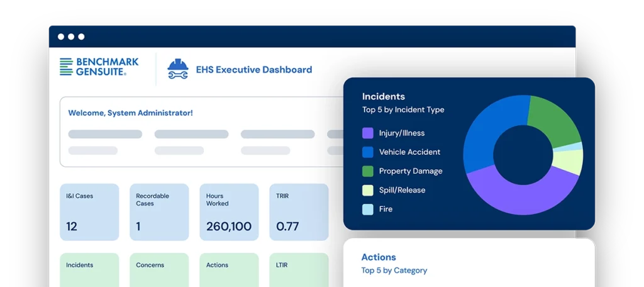Click the 260,100 hours worked value

point(229,227)
